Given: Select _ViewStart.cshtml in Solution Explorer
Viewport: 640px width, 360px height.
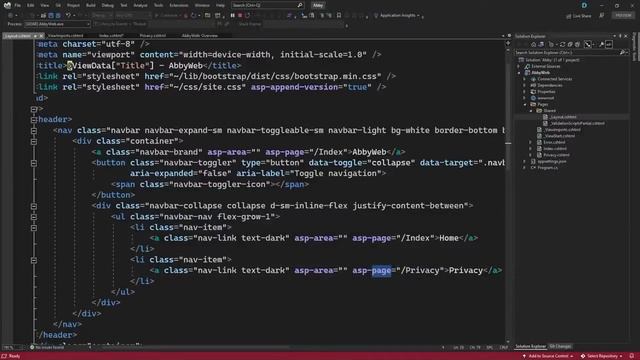Looking at the screenshot, I should (x=559, y=136).
